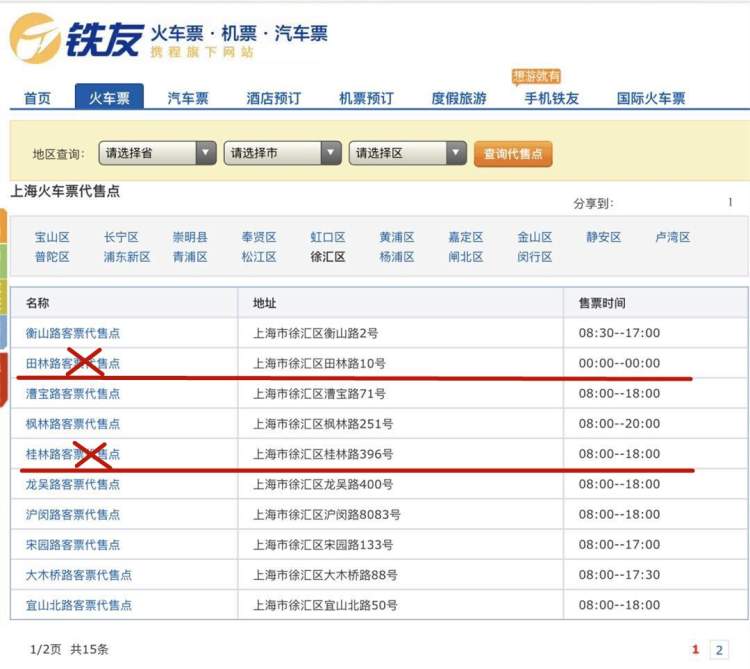750x669 pixels.
Task: Switch to the 首页 tab
Action: click(x=37, y=98)
